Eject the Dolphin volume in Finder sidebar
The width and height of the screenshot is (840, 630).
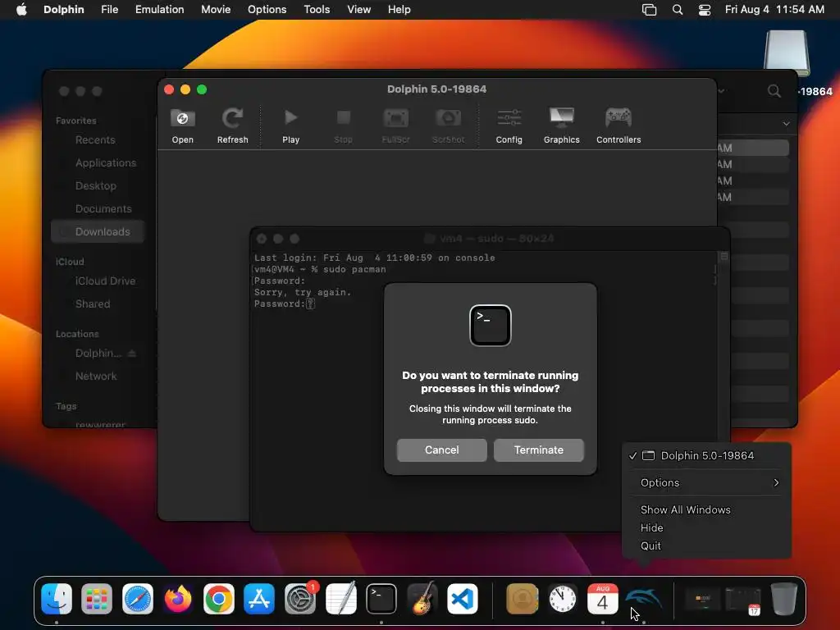(x=132, y=353)
